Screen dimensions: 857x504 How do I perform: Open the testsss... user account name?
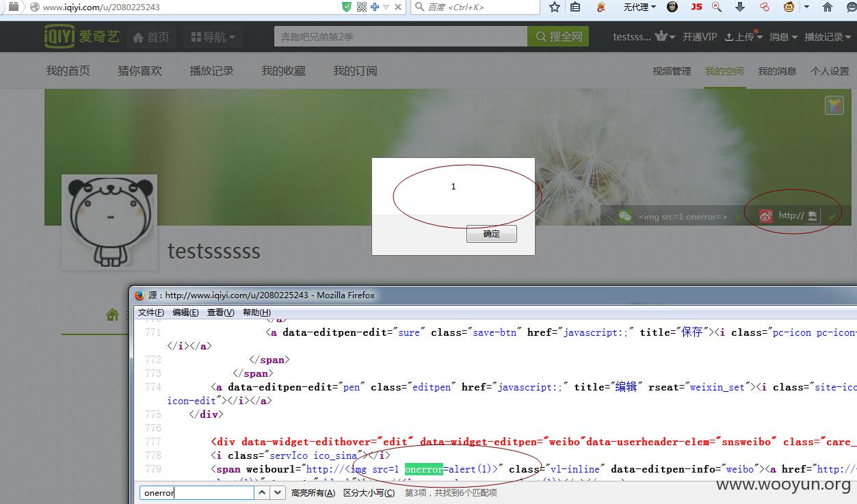(x=632, y=37)
